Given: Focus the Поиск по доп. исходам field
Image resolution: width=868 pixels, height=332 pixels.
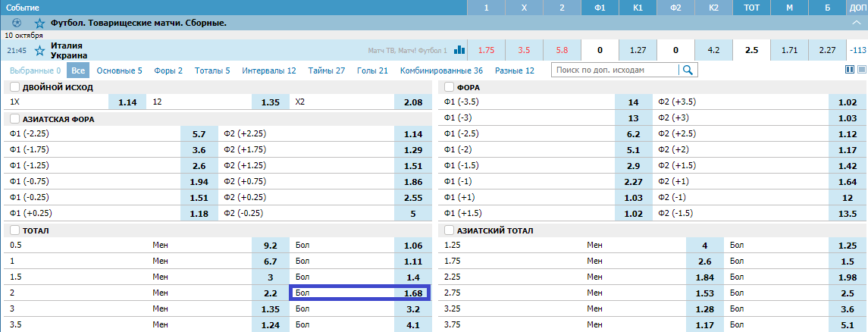Looking at the screenshot, I should click(x=615, y=70).
